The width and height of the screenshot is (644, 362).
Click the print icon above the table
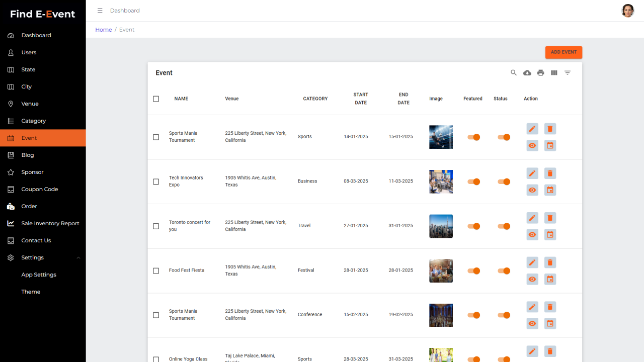(x=540, y=72)
